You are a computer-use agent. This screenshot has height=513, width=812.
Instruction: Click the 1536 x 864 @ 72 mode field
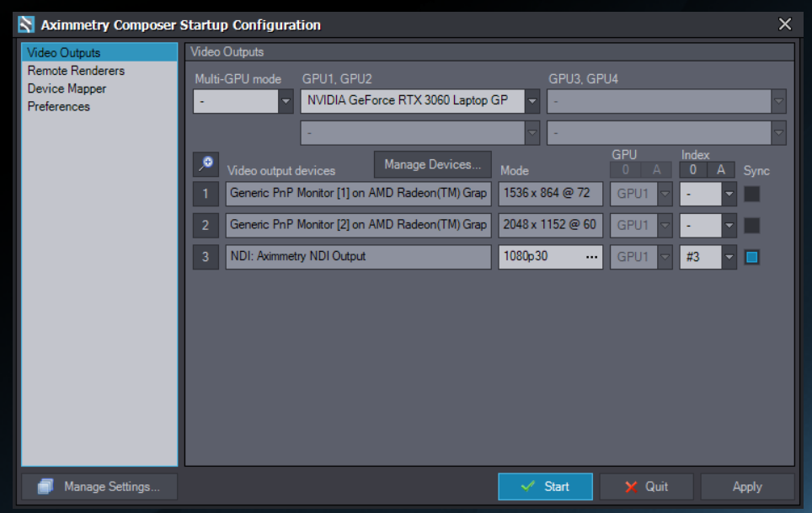[x=551, y=194]
